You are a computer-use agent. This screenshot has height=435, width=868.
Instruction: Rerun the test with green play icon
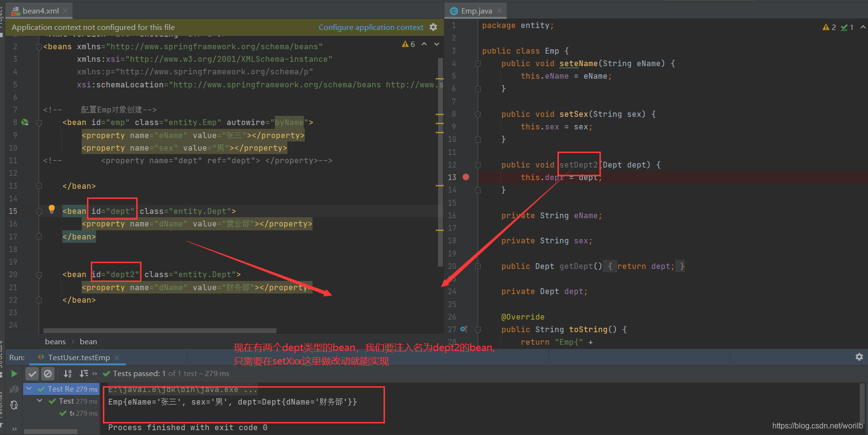pos(14,374)
